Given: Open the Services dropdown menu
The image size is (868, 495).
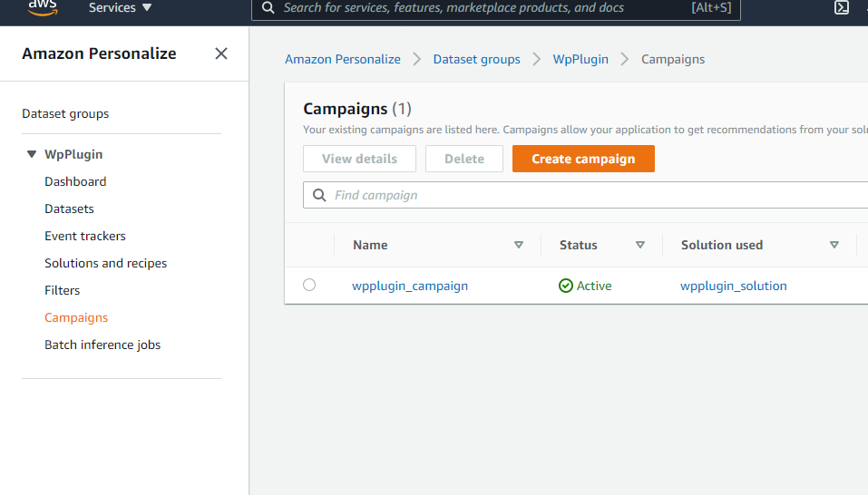Looking at the screenshot, I should pyautogui.click(x=120, y=8).
